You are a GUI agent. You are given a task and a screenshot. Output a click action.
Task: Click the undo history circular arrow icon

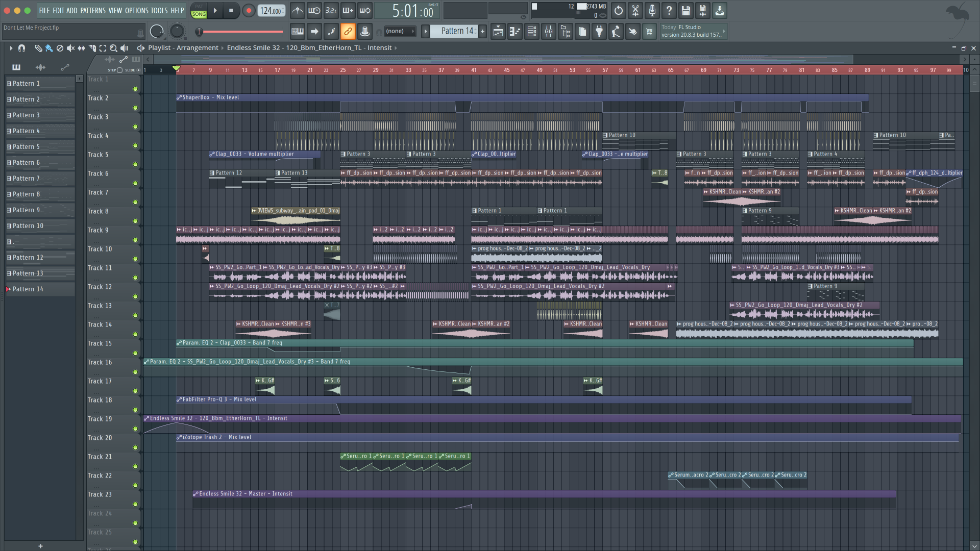tap(619, 10)
